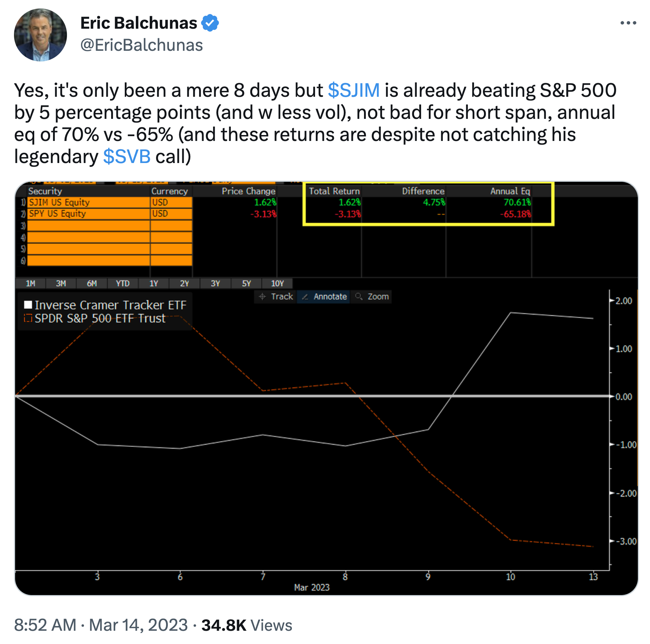Viewport: 650px width, 644px height.
Task: Open the $SVB cashtag link
Action: coord(127,156)
